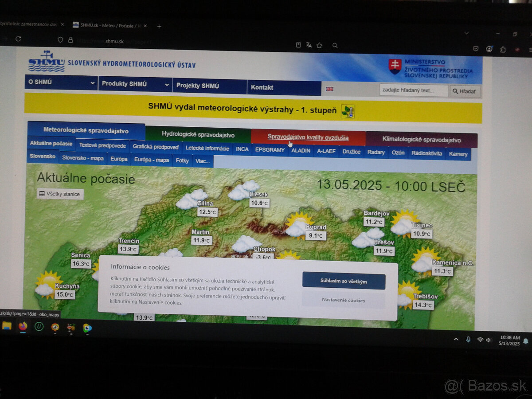Open the meteorological warning thermometer icon
This screenshot has height=399, width=532.
pyautogui.click(x=348, y=111)
